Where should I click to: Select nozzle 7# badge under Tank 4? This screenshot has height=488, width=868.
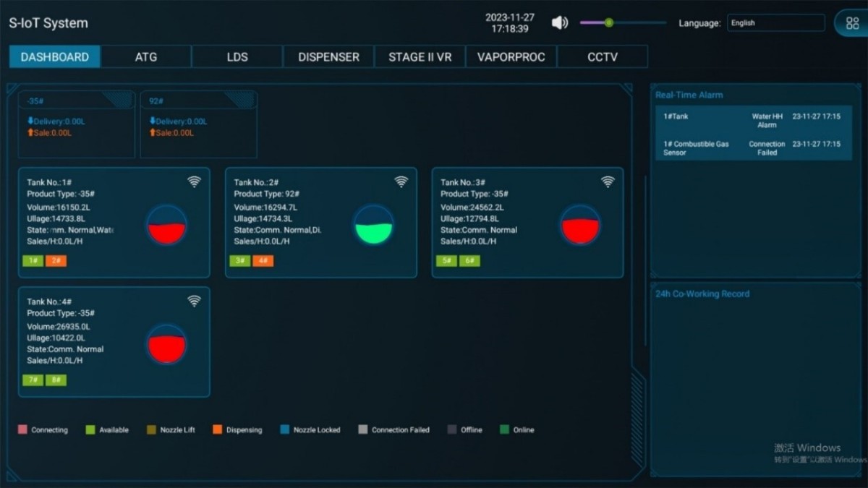pyautogui.click(x=33, y=380)
